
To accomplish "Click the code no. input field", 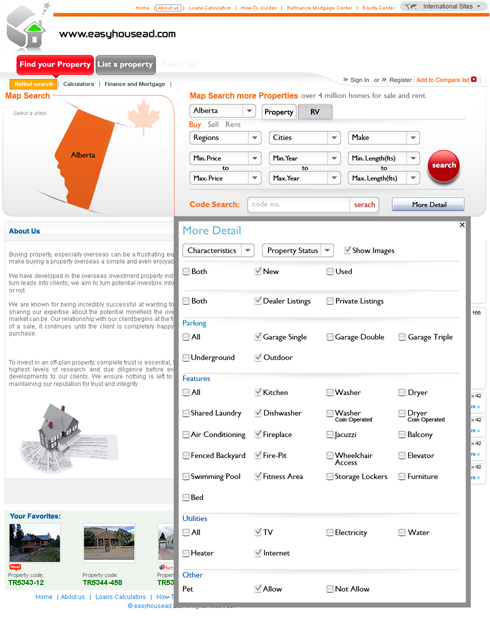I will (299, 204).
